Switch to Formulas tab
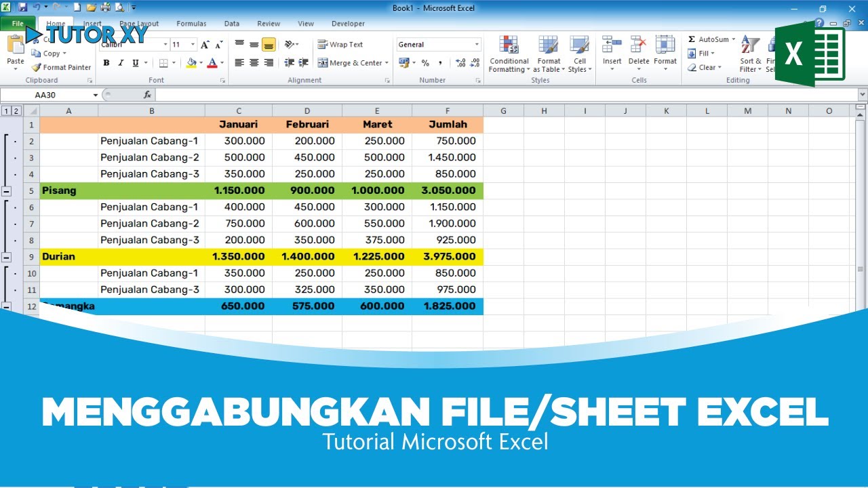 (191, 24)
